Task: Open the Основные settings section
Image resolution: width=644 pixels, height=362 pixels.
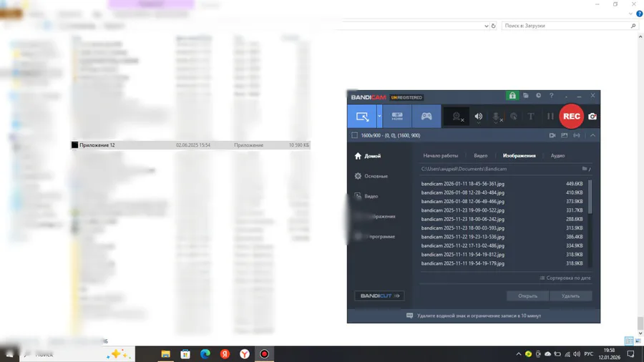Action: (x=371, y=176)
